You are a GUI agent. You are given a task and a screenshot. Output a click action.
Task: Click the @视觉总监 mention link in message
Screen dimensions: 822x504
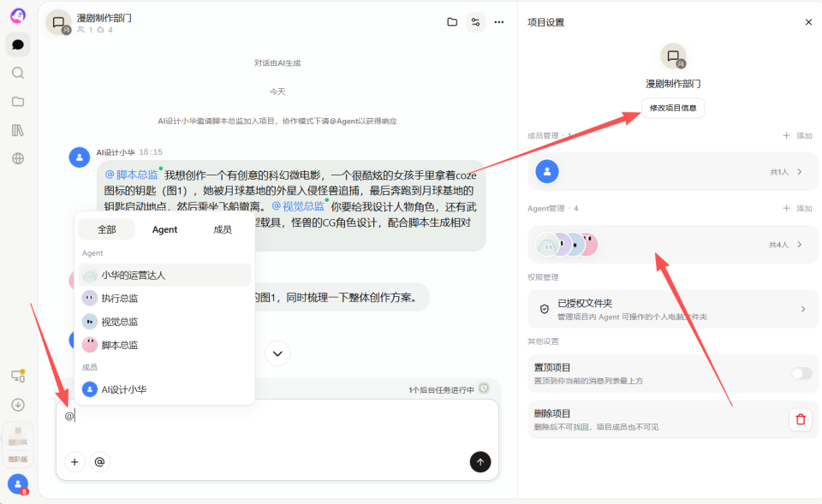click(x=298, y=206)
